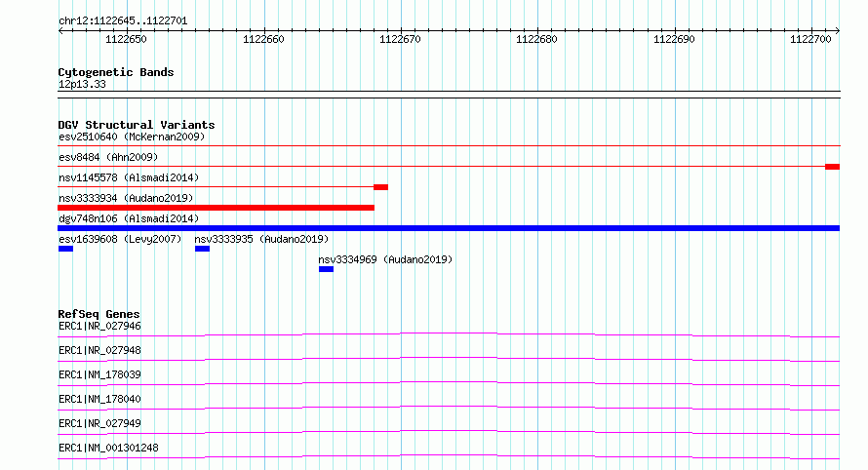Viewport: 868px width, 470px height.
Task: Open transcript ERC1|NM_178039
Action: click(x=99, y=374)
